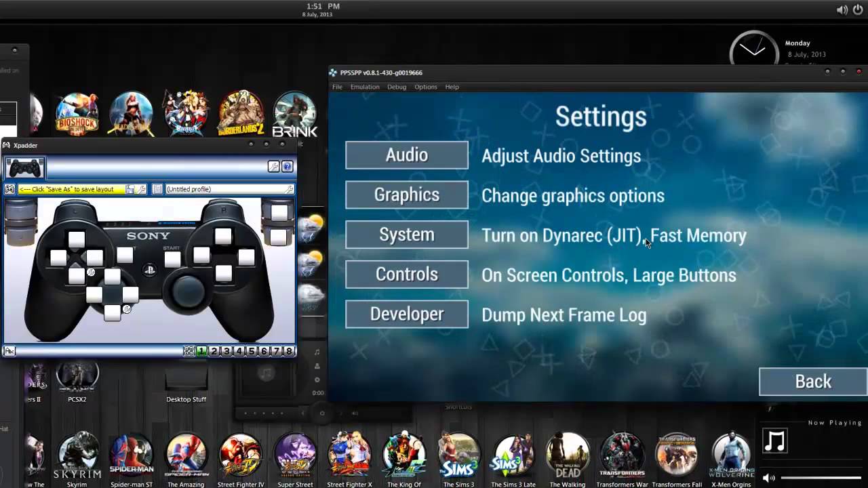Click the D-pad down button square

[77, 276]
